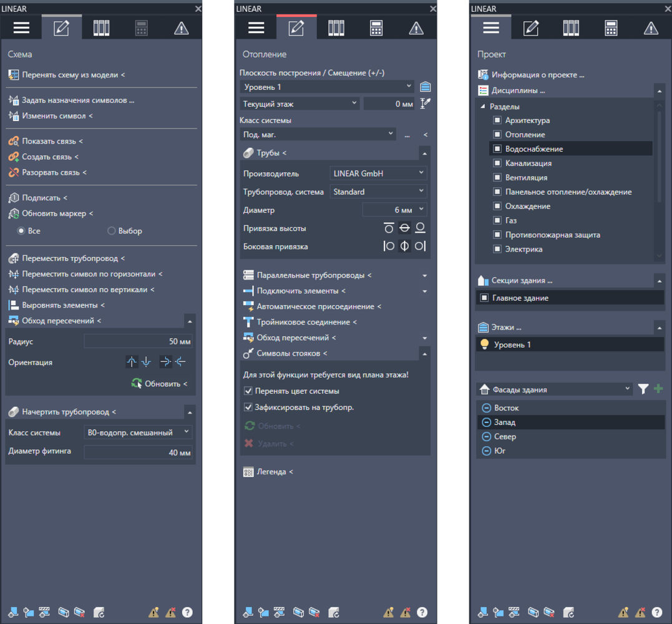
Task: Toggle Водоснабжение discipline checkbox
Action: click(497, 149)
